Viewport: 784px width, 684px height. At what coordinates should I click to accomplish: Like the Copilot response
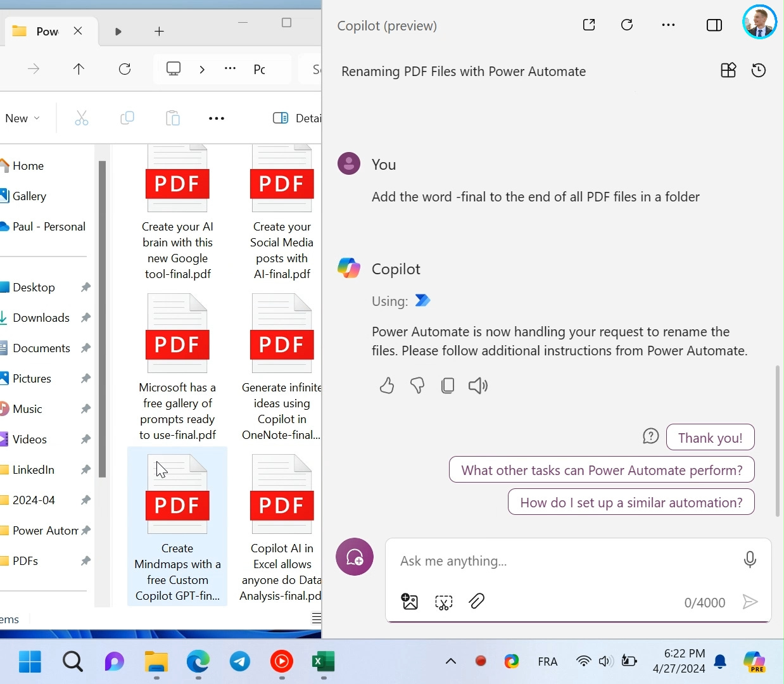click(x=387, y=385)
